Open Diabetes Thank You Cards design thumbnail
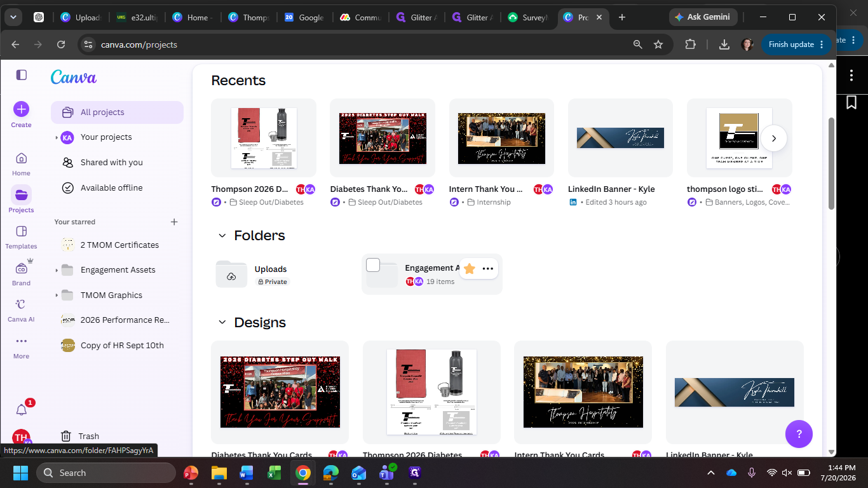Image resolution: width=868 pixels, height=488 pixels. (x=280, y=392)
